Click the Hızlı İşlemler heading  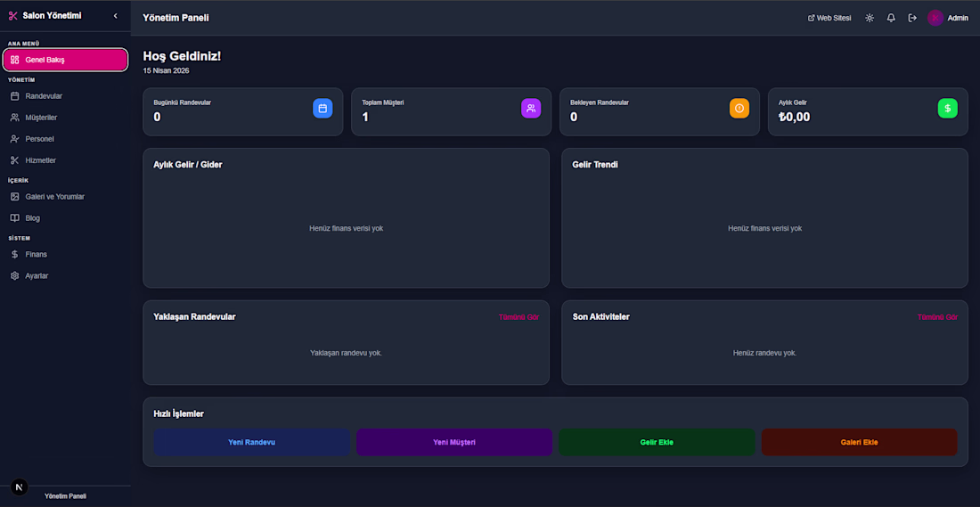pos(179,413)
